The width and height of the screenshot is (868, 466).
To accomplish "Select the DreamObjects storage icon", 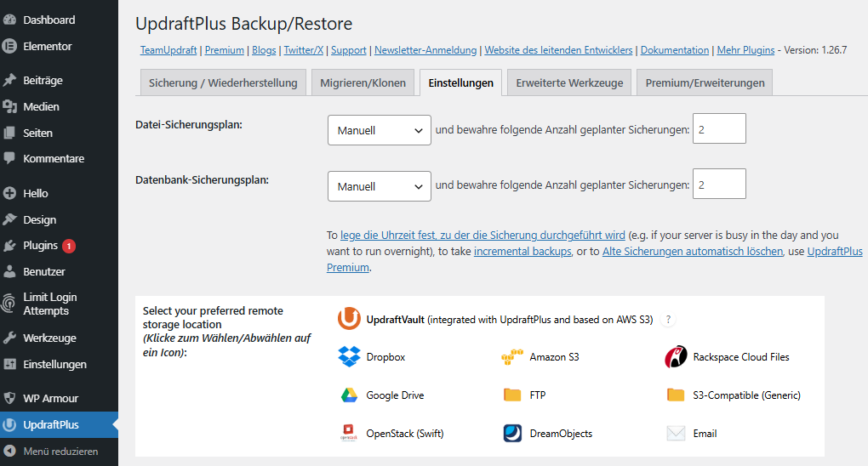I will [512, 433].
